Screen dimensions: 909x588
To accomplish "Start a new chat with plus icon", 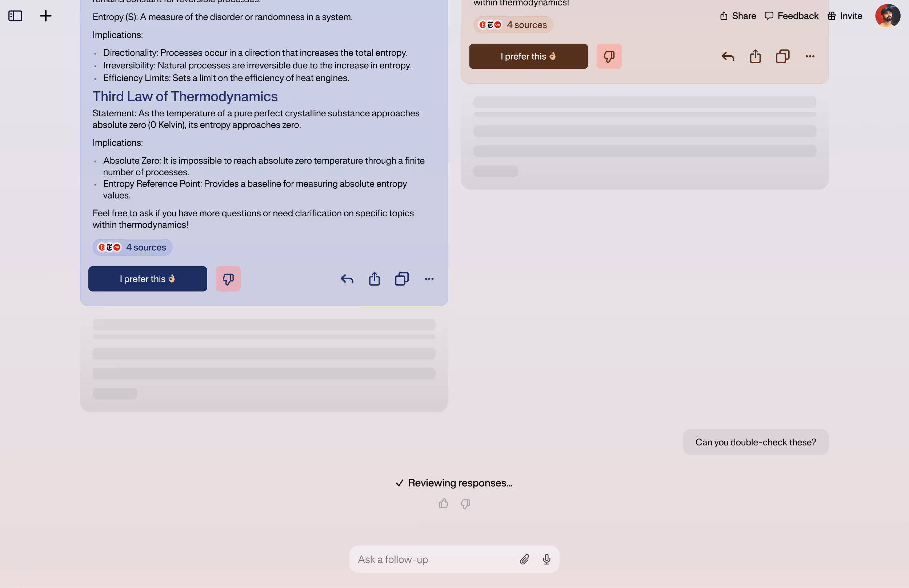I will tap(45, 16).
